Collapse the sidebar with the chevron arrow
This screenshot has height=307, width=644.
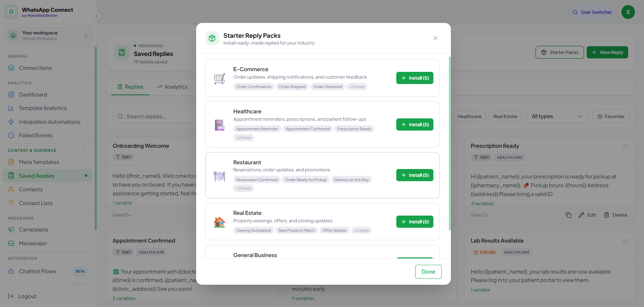click(x=97, y=16)
